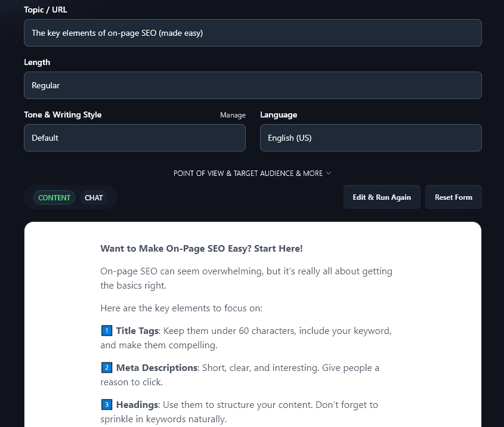The width and height of the screenshot is (504, 427).
Task: Open the Language dropdown showing English (US)
Action: 370,138
